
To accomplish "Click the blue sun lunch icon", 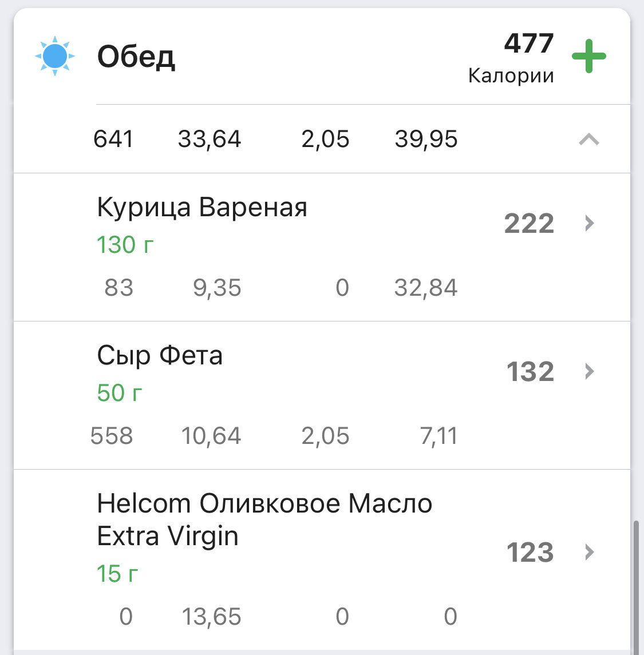I will pos(55,56).
